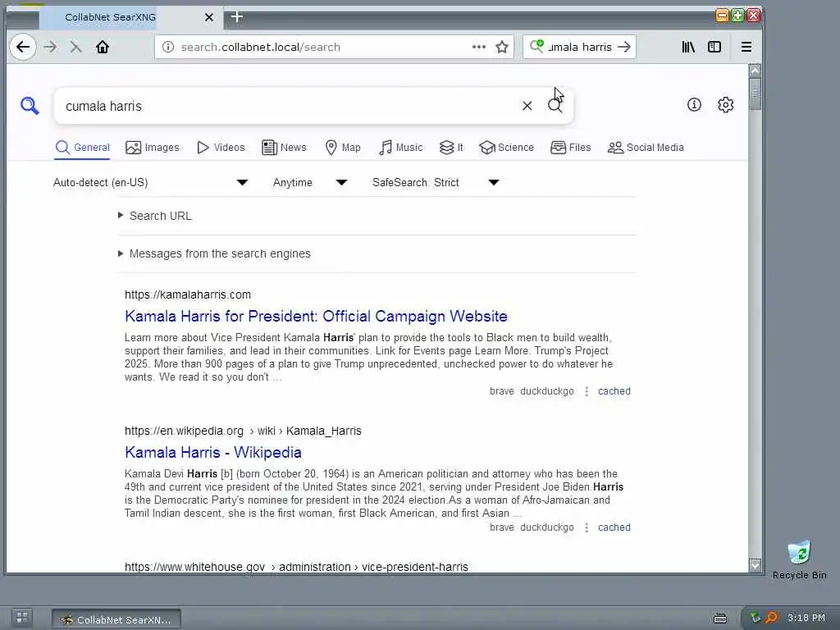Open the Recycle Bin desktop icon
Viewport: 840px width, 630px height.
799,560
